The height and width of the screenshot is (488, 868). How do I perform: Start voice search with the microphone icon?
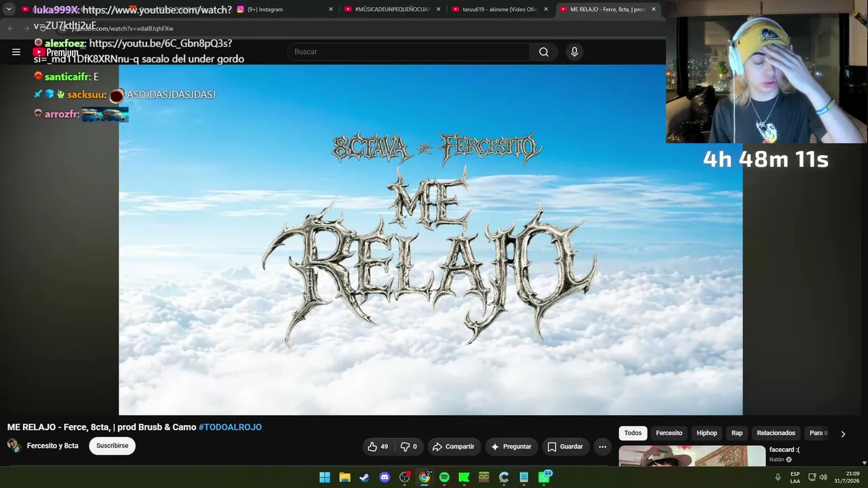click(574, 52)
